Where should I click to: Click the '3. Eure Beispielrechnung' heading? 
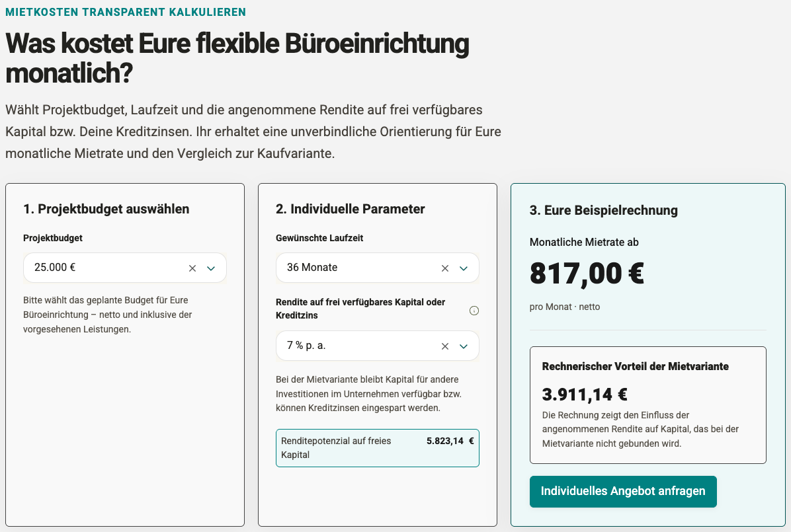[603, 210]
